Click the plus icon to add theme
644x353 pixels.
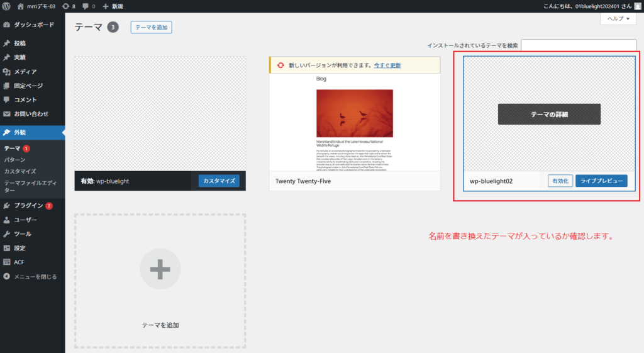pyautogui.click(x=160, y=269)
